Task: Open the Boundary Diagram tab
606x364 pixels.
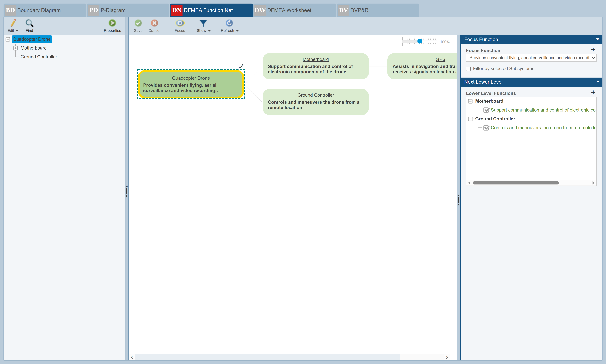Action: coord(39,10)
